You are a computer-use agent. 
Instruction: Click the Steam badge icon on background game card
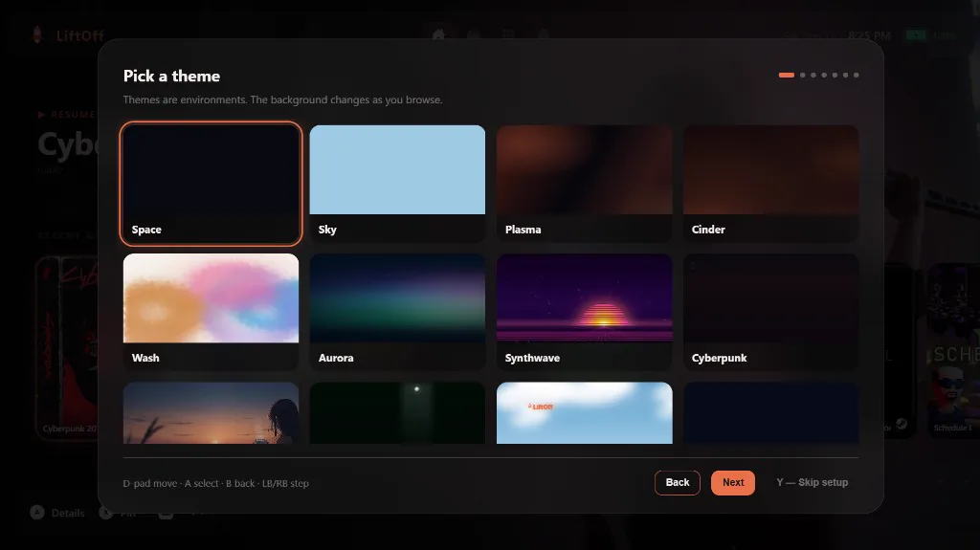pos(902,424)
